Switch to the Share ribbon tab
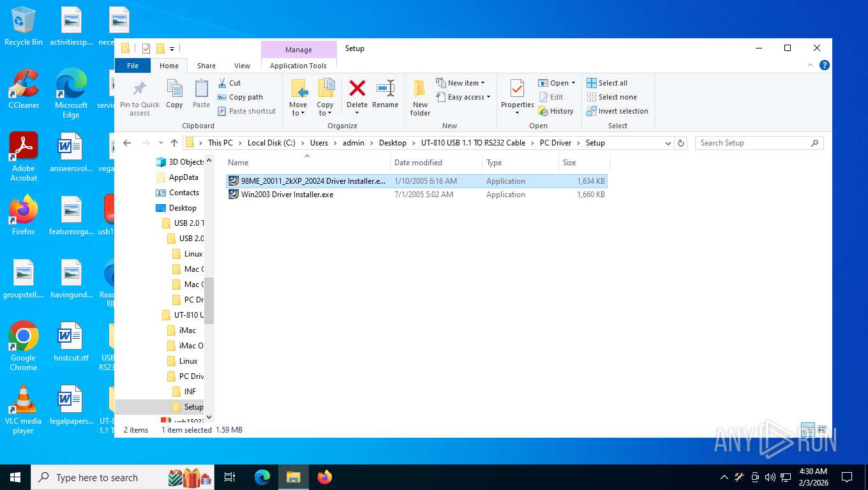This screenshot has height=490, width=868. pos(206,66)
